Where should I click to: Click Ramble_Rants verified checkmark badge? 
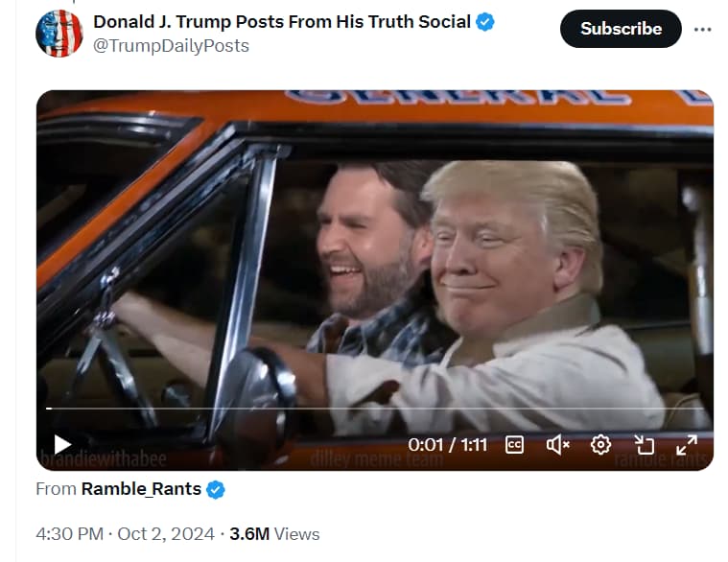click(x=216, y=490)
